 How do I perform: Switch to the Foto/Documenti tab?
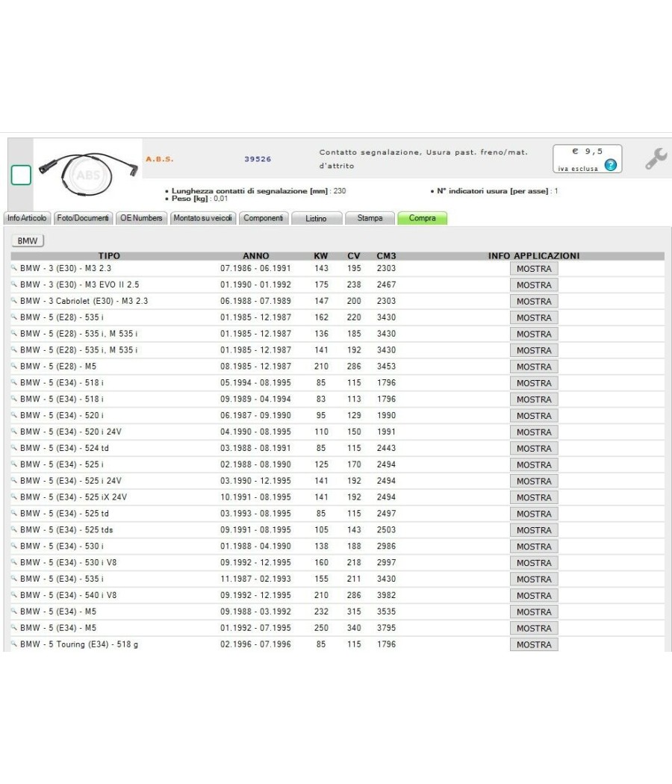click(83, 218)
